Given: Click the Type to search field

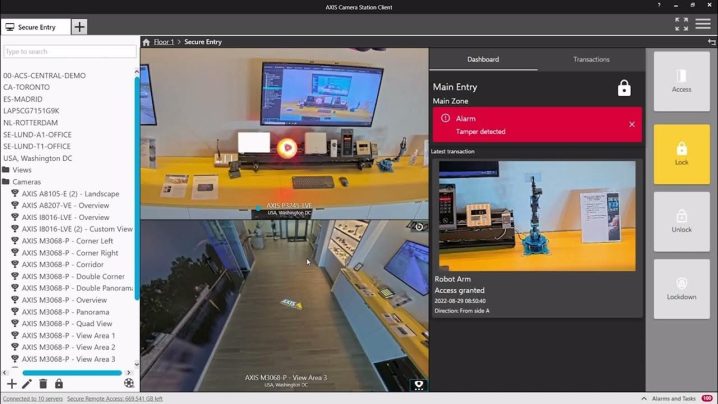Looking at the screenshot, I should [x=68, y=51].
